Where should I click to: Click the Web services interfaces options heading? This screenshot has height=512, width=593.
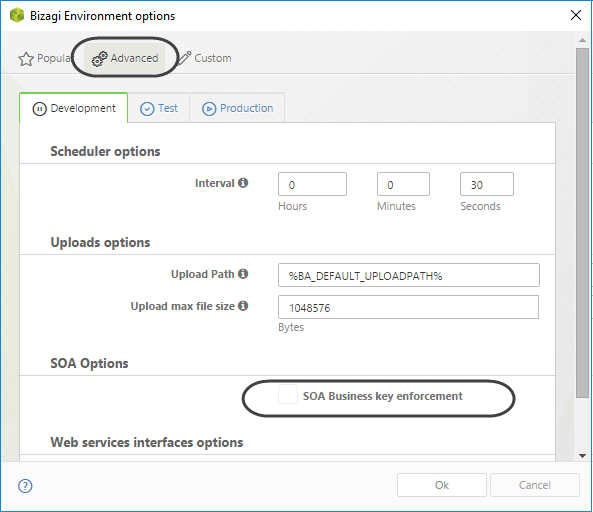pyautogui.click(x=147, y=442)
